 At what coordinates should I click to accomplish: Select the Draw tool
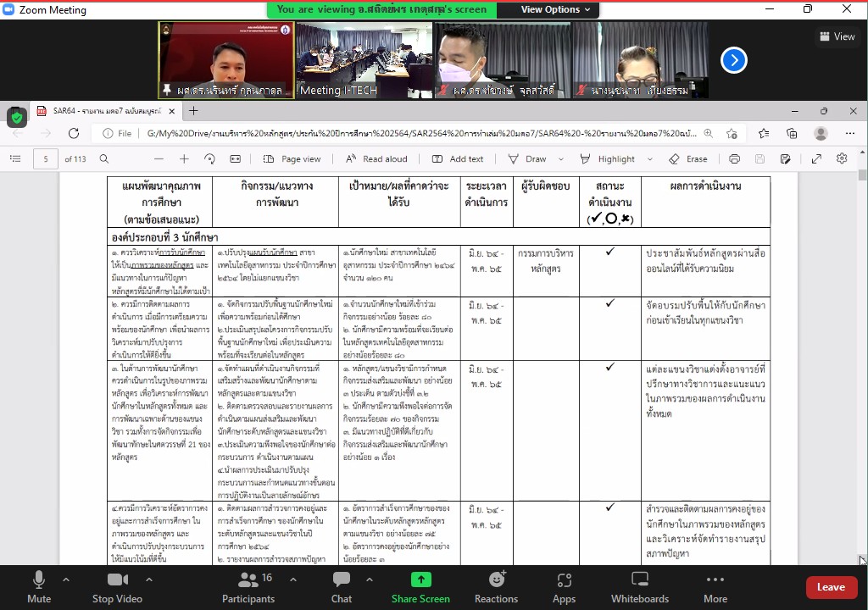[x=527, y=159]
